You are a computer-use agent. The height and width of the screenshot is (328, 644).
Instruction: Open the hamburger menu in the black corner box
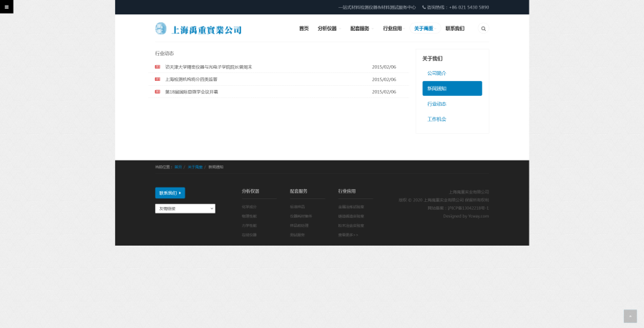[6, 6]
